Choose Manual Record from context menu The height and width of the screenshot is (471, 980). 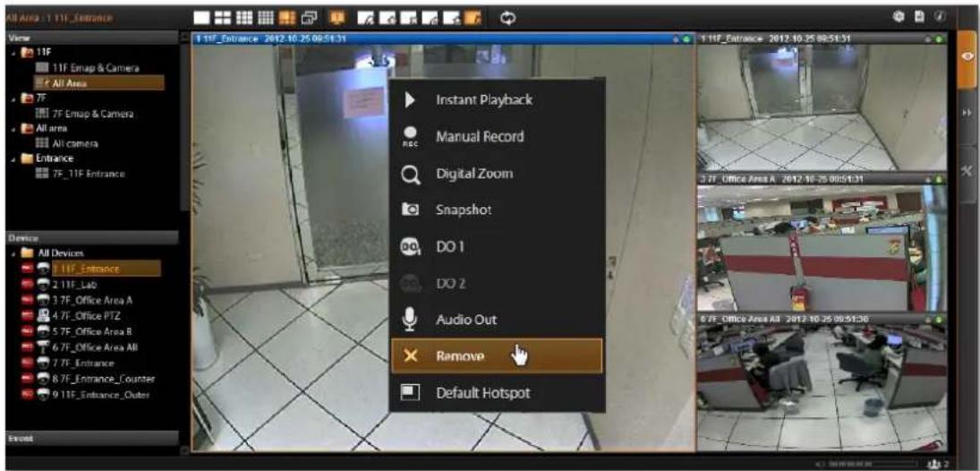498,136
